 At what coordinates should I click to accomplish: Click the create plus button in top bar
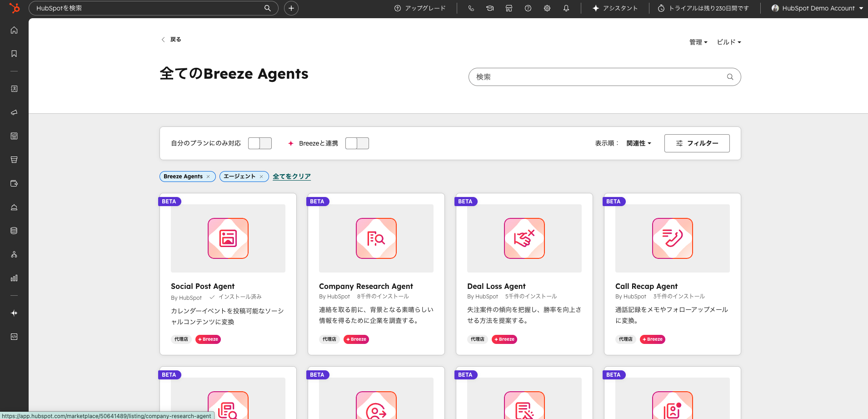(x=291, y=8)
